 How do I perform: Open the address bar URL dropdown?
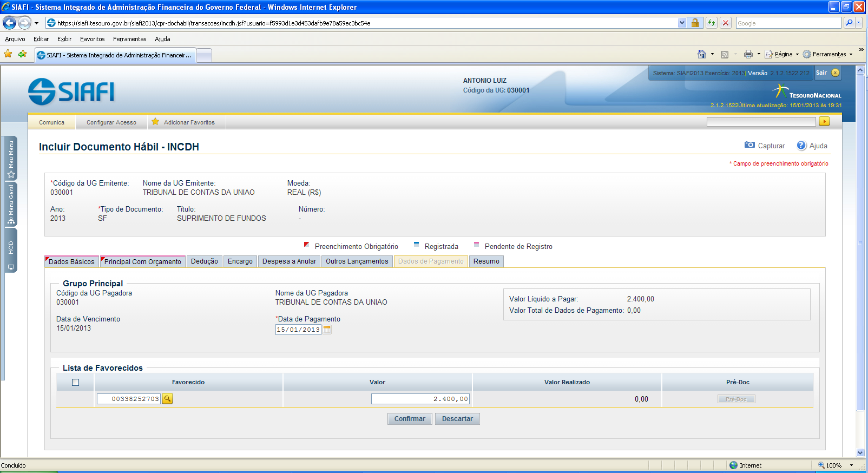pos(682,23)
